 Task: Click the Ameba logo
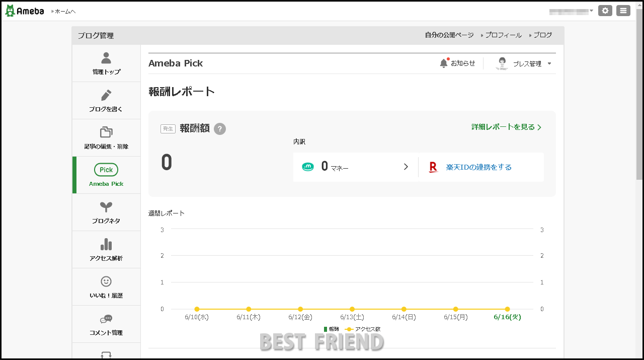tap(24, 11)
